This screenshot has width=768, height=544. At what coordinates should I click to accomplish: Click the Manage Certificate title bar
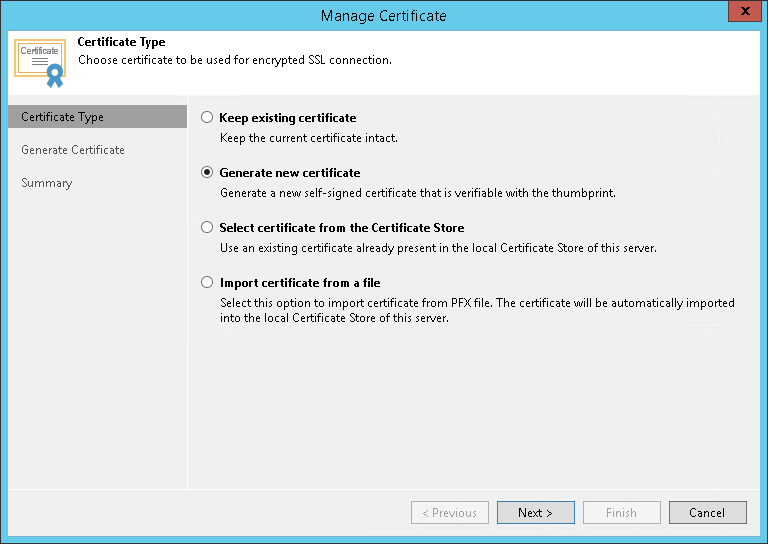pyautogui.click(x=384, y=15)
